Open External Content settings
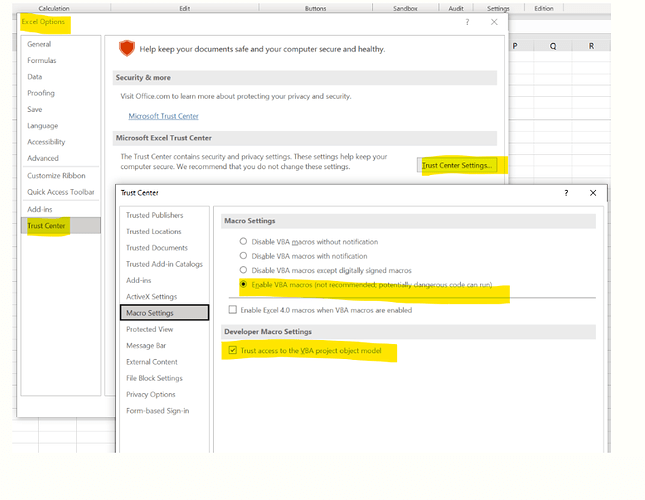Image resolution: width=645 pixels, height=500 pixels. point(152,362)
